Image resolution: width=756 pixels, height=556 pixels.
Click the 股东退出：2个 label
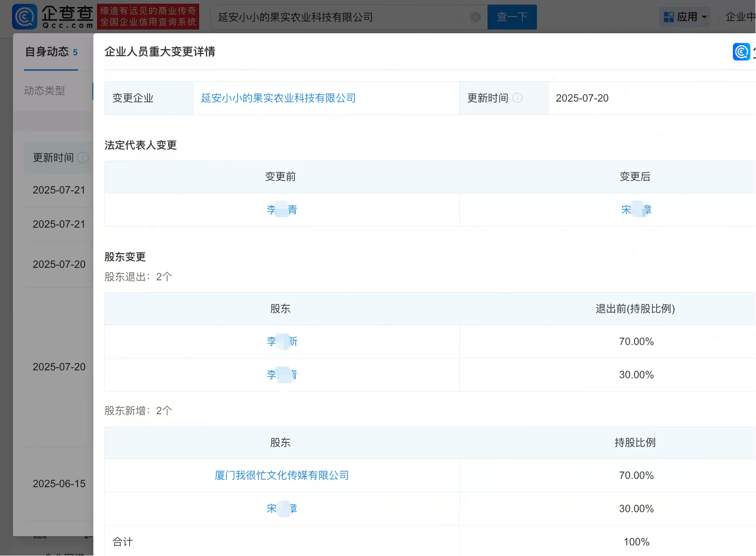(138, 277)
